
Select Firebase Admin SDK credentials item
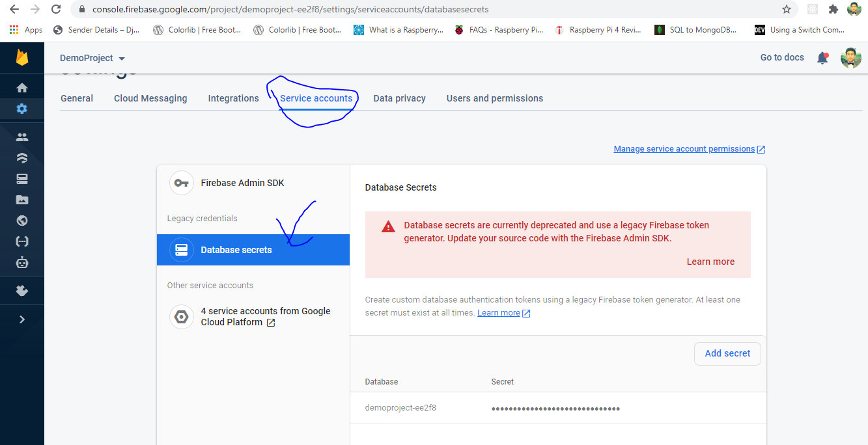pos(242,183)
